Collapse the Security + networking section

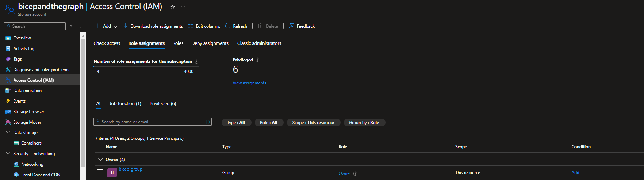coord(8,154)
